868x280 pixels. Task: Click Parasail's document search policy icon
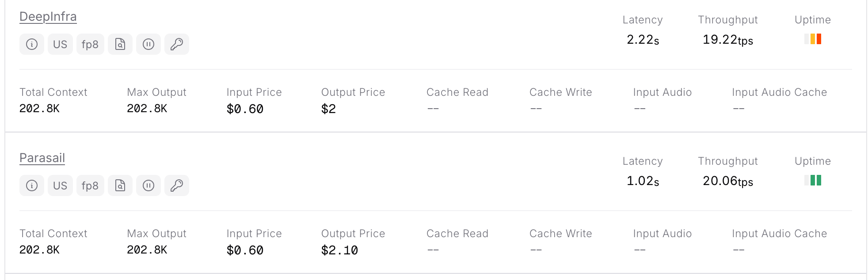pos(120,185)
